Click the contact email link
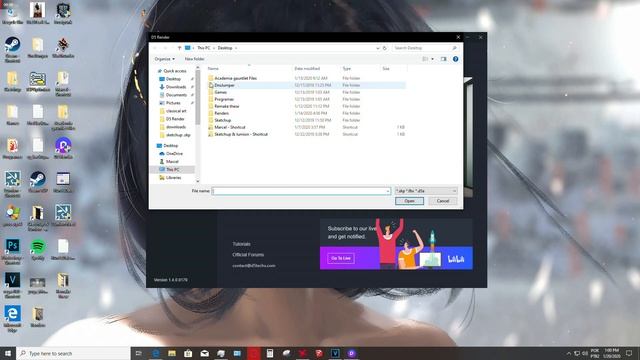 [x=254, y=266]
